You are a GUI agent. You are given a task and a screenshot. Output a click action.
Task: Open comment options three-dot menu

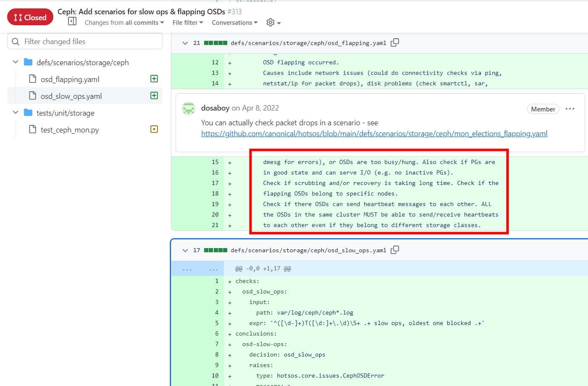coord(570,109)
